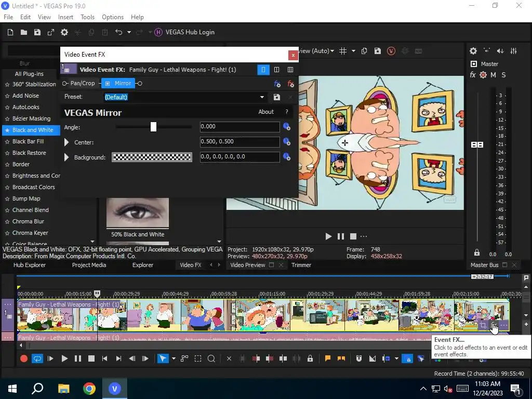Expand the Background parameter
The image size is (532, 399).
(x=66, y=157)
